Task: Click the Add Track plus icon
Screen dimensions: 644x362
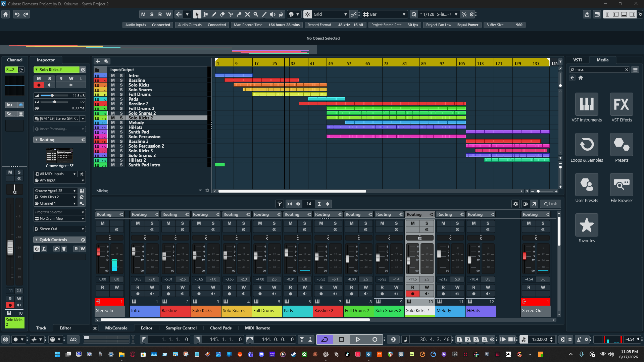Action: pyautogui.click(x=98, y=61)
